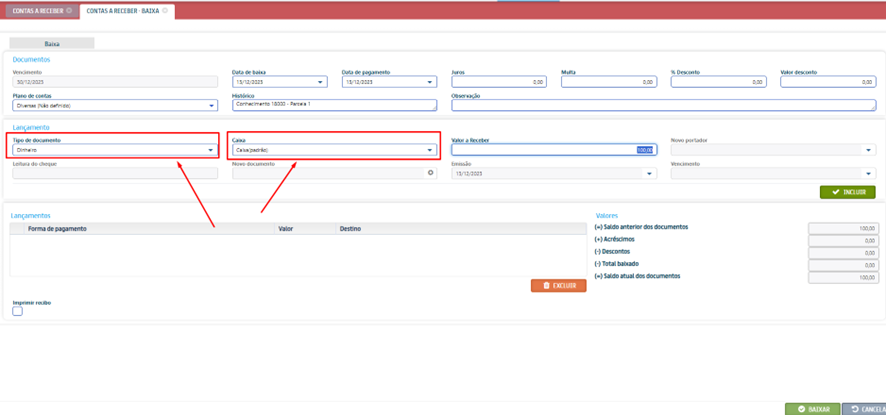Open the Plano de contas dropdown
The height and width of the screenshot is (415, 886).
tap(212, 105)
